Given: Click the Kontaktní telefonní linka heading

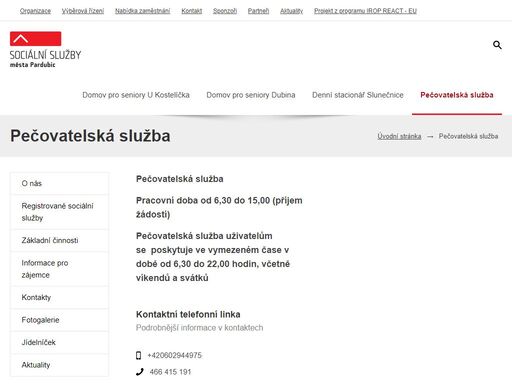Looking at the screenshot, I should click(x=188, y=314).
